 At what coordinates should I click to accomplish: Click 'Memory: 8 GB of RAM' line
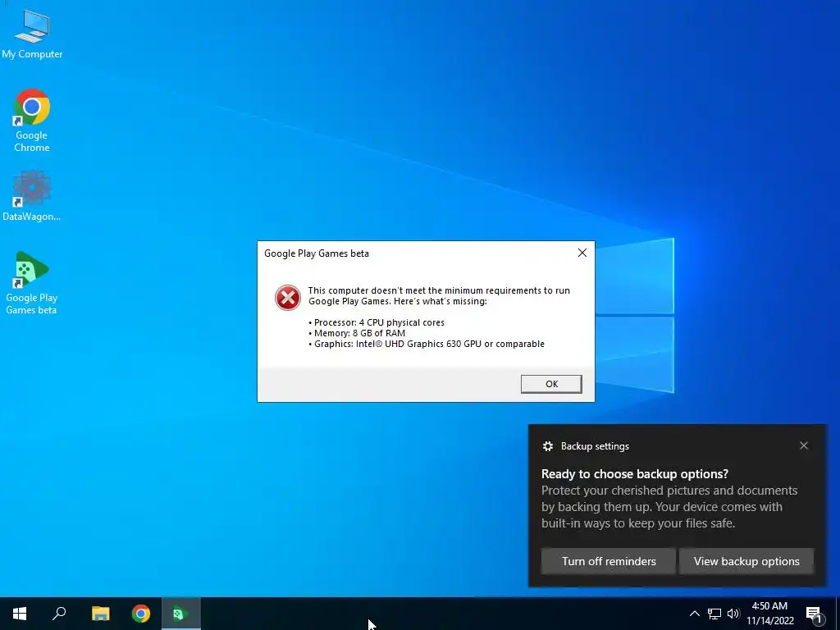[x=357, y=333]
